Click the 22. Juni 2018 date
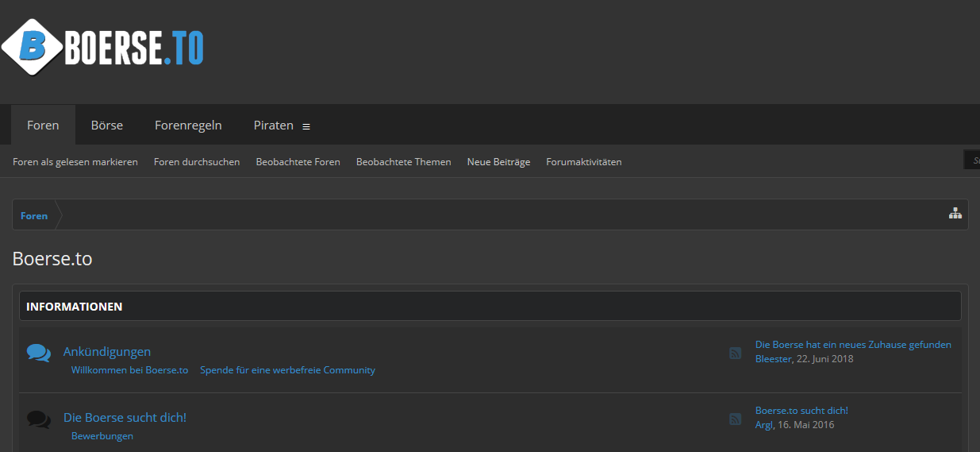 click(825, 358)
